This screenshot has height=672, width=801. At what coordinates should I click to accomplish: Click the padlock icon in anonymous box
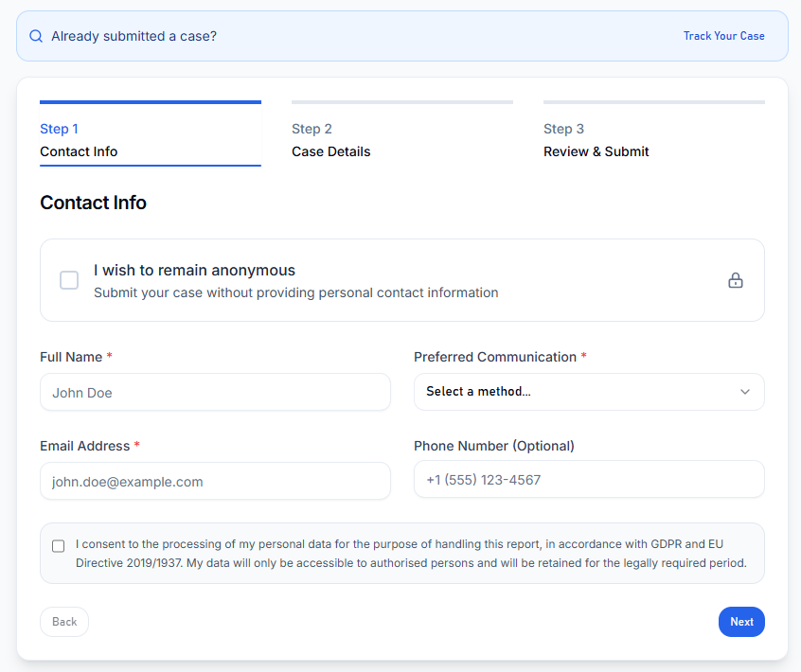(x=735, y=280)
